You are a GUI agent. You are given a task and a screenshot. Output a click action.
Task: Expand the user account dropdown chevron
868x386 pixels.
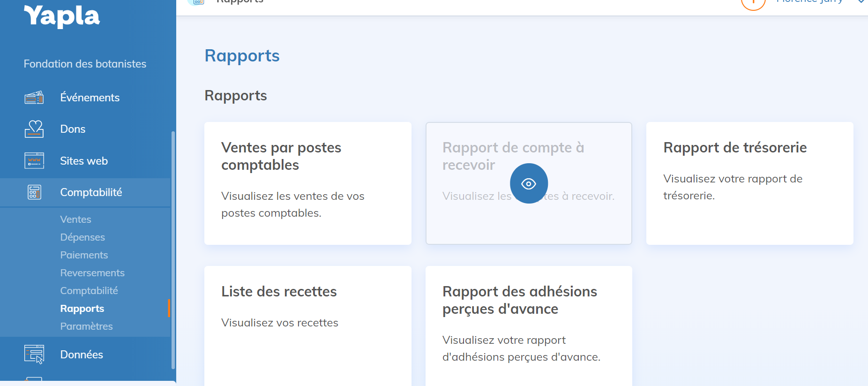click(x=861, y=2)
